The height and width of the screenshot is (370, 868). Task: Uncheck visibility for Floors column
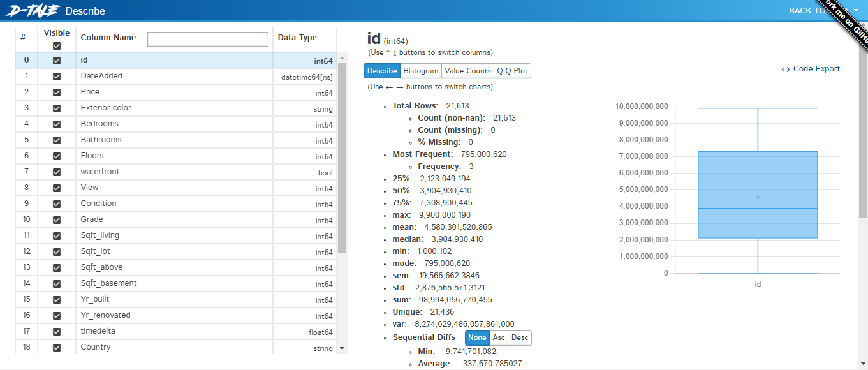pos(57,156)
